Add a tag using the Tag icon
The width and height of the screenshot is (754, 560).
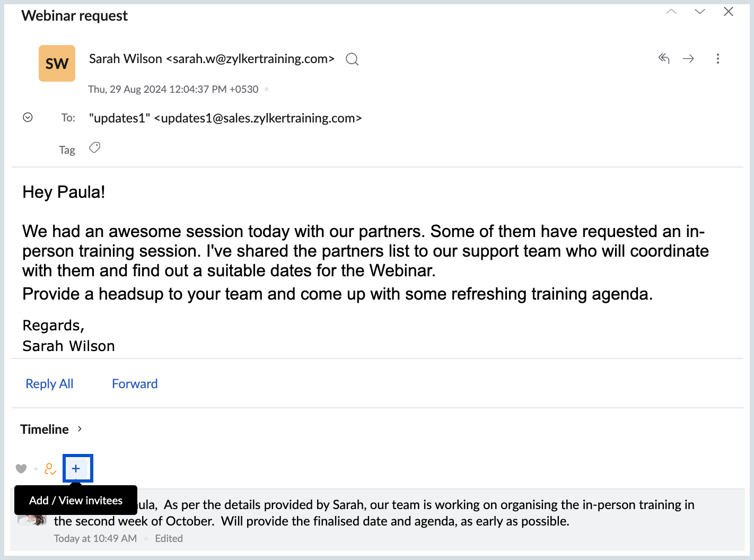tap(94, 148)
